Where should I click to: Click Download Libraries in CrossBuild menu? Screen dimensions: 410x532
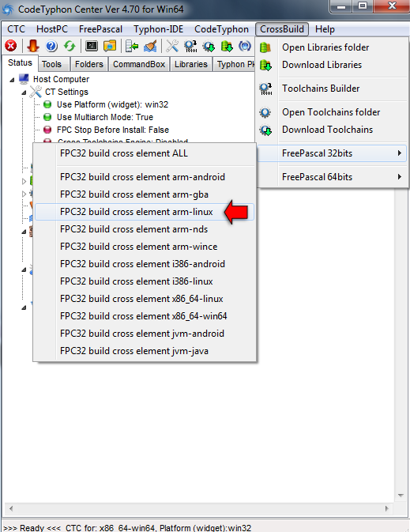click(322, 65)
